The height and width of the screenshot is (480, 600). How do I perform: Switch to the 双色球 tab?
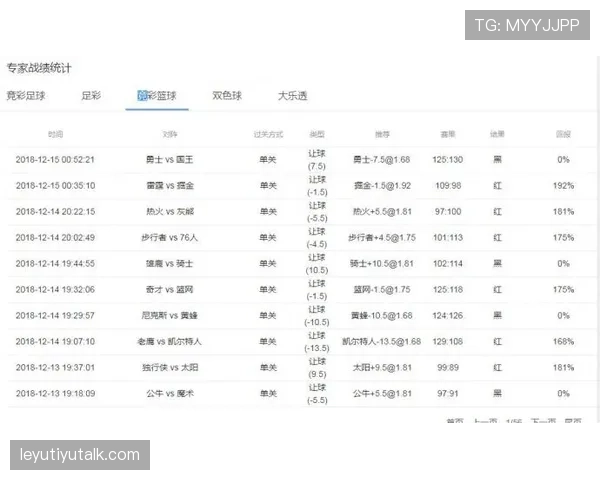(227, 96)
